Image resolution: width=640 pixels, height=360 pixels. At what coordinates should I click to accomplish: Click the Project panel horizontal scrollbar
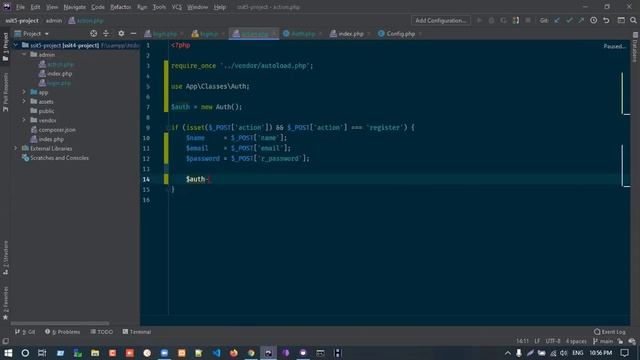(x=60, y=323)
